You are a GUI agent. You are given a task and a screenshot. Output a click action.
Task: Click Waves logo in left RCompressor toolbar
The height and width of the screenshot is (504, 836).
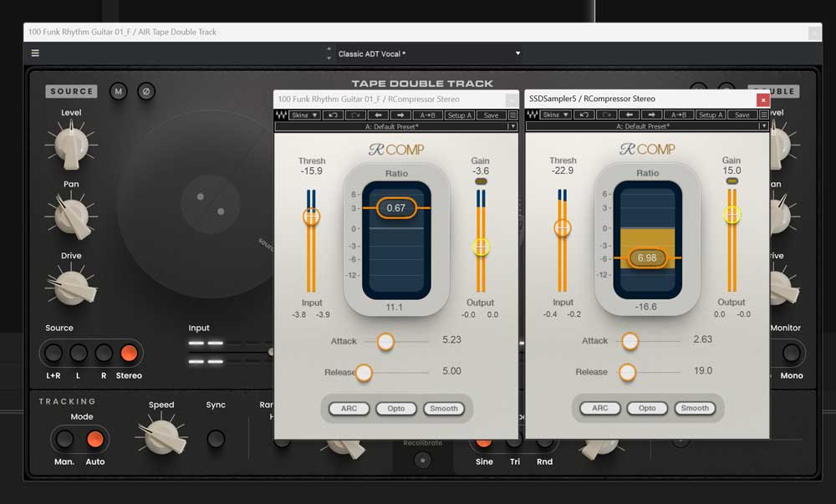(x=280, y=115)
